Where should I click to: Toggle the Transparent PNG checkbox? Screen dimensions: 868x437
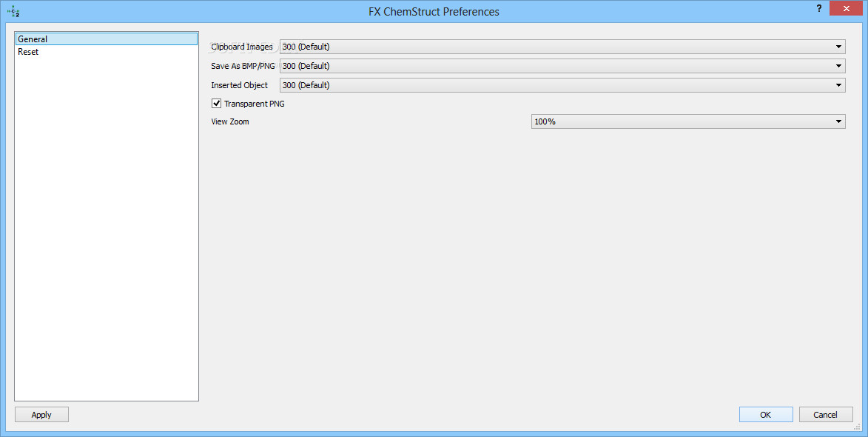(217, 103)
